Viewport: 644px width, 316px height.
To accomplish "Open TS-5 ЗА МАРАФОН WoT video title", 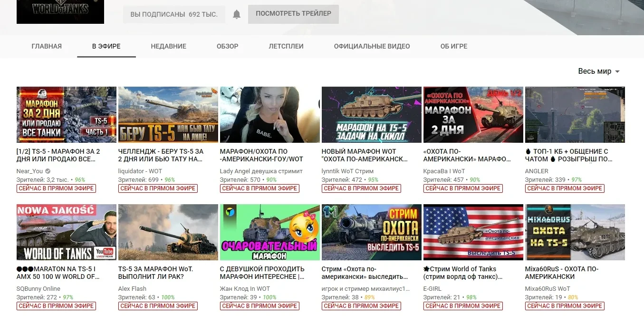I will (156, 273).
